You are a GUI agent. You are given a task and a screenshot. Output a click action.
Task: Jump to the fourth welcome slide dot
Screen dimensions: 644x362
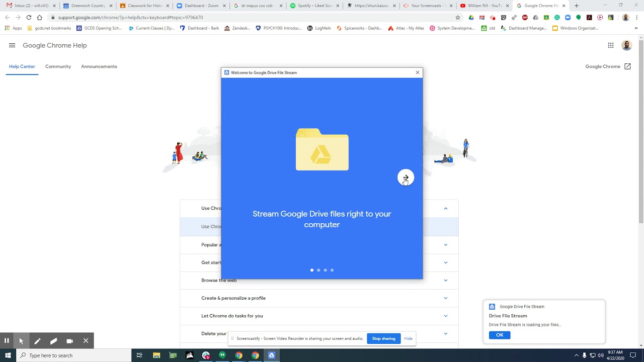point(332,270)
